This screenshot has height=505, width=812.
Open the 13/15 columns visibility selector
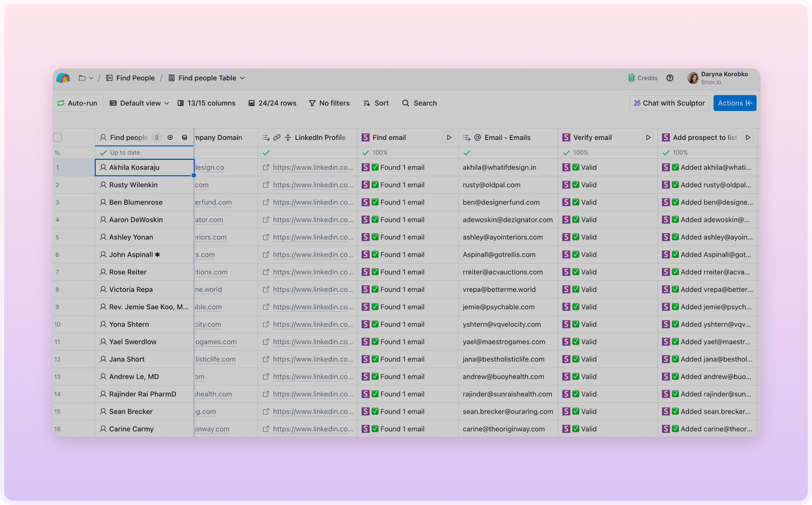(207, 103)
